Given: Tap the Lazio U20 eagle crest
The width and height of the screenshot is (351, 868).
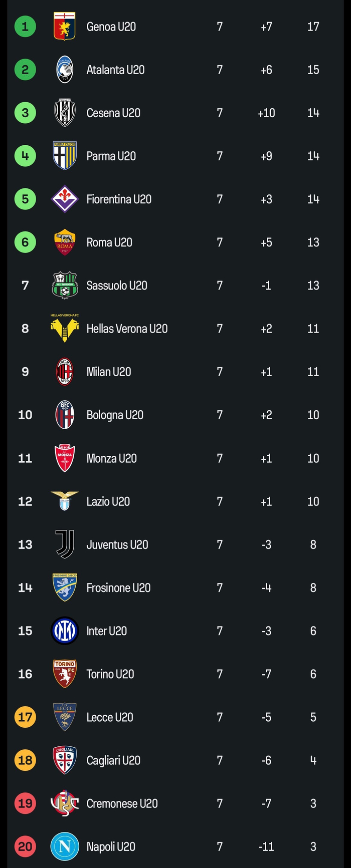Looking at the screenshot, I should (65, 501).
